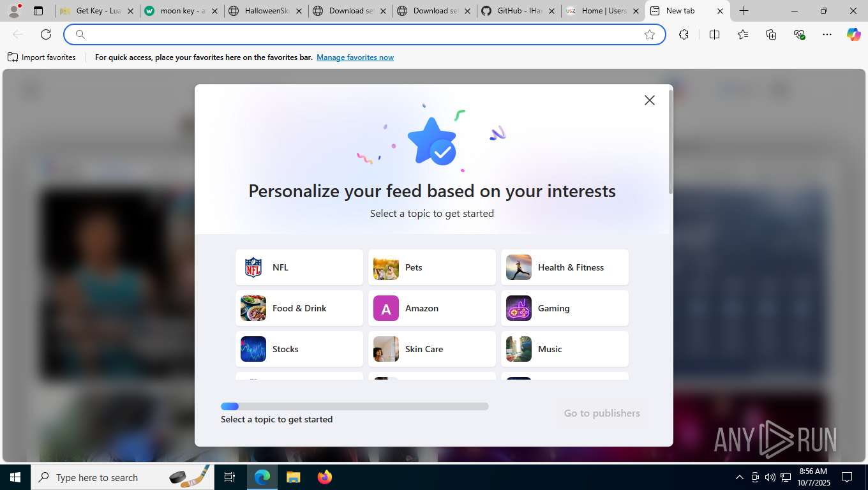Click the back arrow button

(x=18, y=34)
